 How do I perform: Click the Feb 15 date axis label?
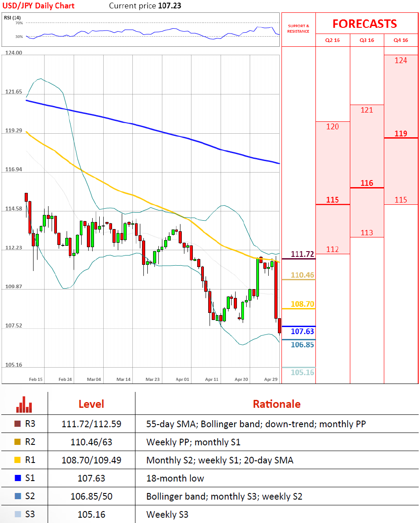[x=36, y=379]
